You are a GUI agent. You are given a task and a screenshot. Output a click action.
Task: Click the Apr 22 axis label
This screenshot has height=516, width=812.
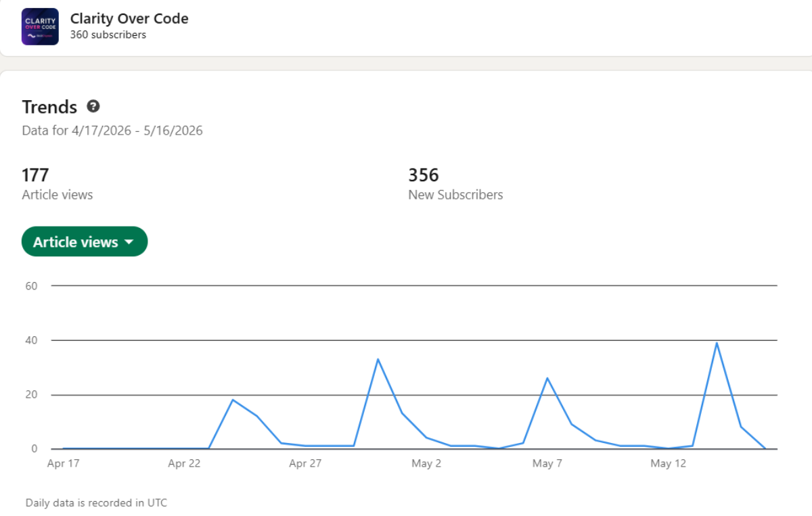[x=184, y=463]
